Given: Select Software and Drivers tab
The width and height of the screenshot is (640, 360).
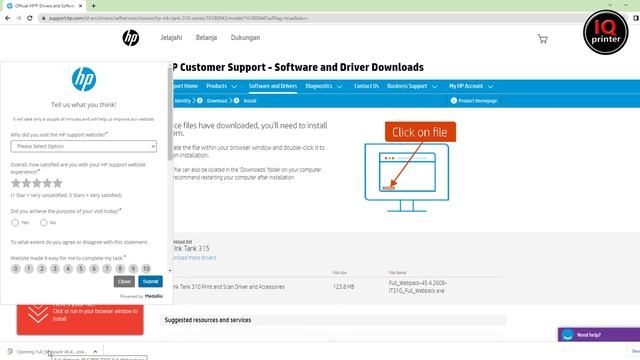Looking at the screenshot, I should tap(273, 86).
